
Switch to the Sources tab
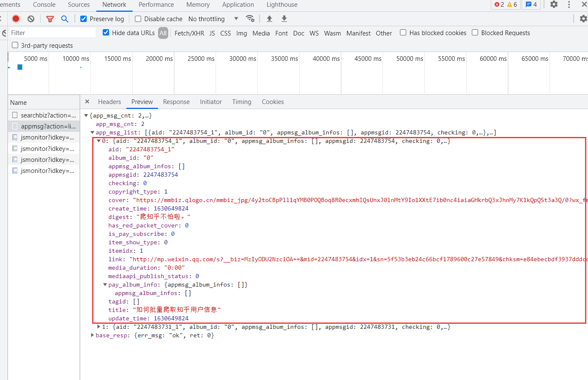(79, 5)
